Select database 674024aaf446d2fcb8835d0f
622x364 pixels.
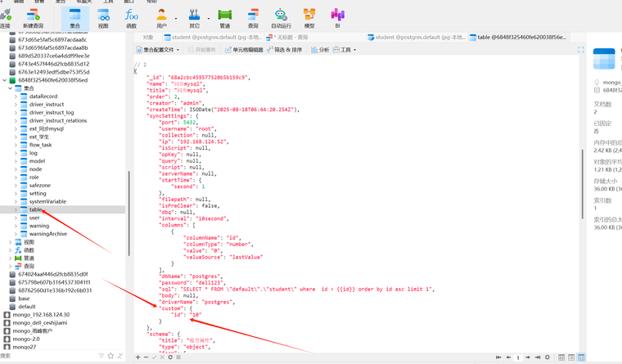(x=52, y=274)
